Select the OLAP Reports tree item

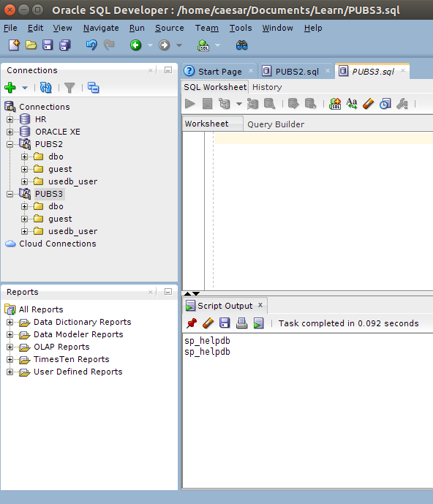[x=61, y=347]
